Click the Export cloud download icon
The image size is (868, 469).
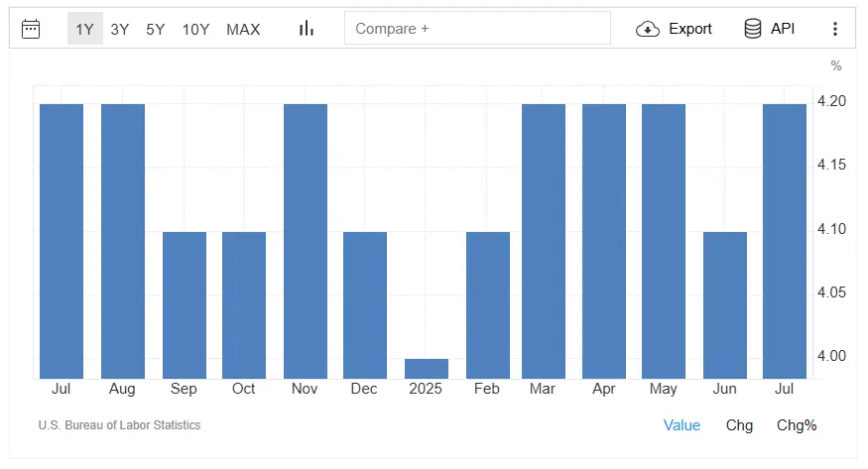tap(648, 29)
